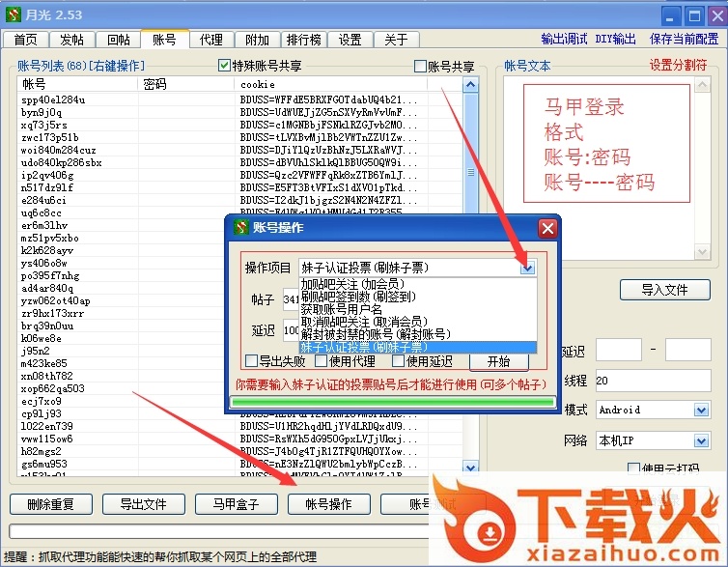Close the 账号操作 dialog
Viewport: 728px width, 567px height.
click(x=546, y=228)
